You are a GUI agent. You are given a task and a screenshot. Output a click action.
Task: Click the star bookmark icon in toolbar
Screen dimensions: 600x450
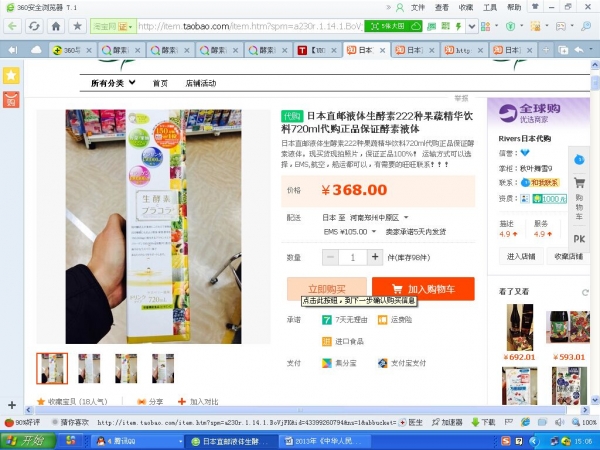[77, 25]
